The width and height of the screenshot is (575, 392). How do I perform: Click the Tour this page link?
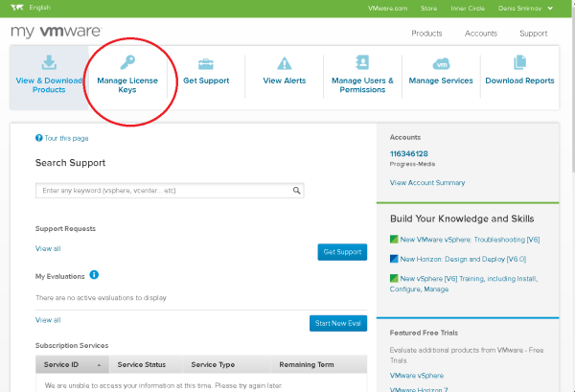pos(66,138)
